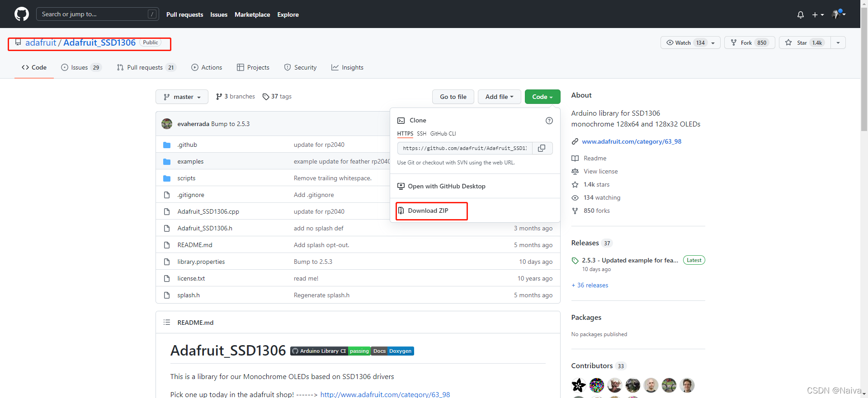Open the Actions tab
868x398 pixels.
point(207,67)
